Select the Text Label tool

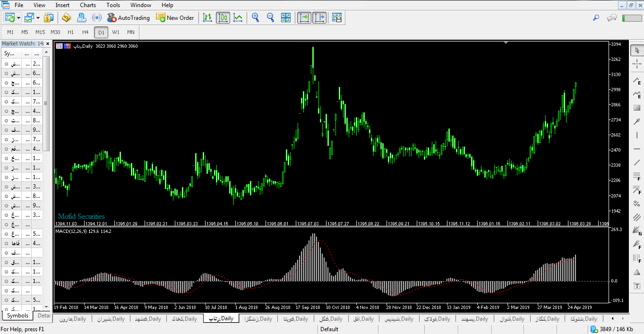point(637,286)
